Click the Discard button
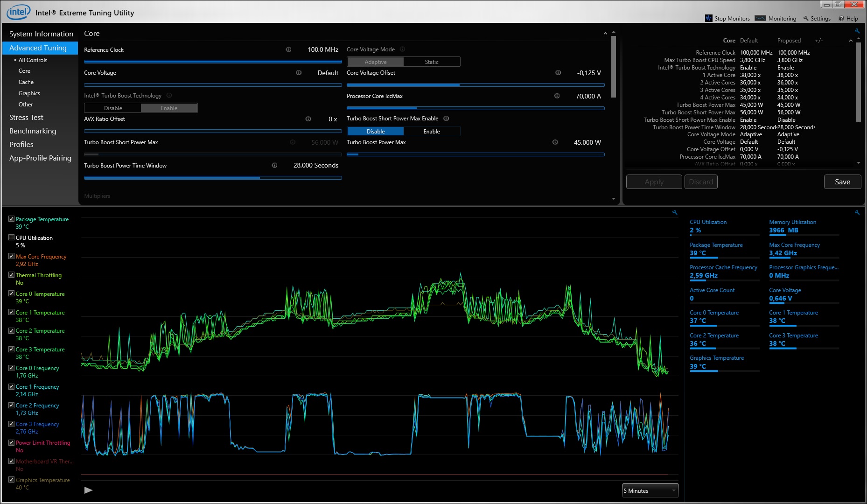 point(701,182)
